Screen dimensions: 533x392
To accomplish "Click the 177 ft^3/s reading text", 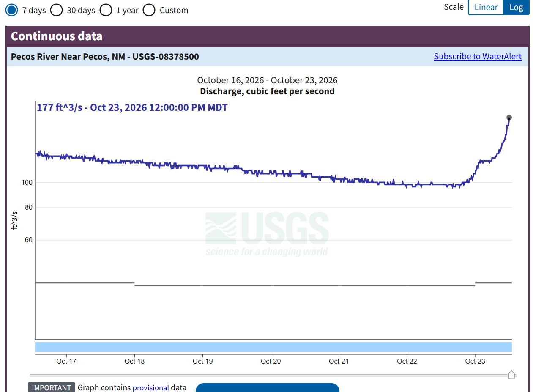I will (132, 107).
